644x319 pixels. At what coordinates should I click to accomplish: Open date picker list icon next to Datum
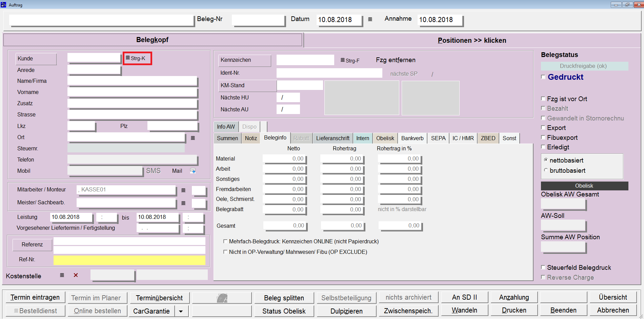pyautogui.click(x=370, y=19)
